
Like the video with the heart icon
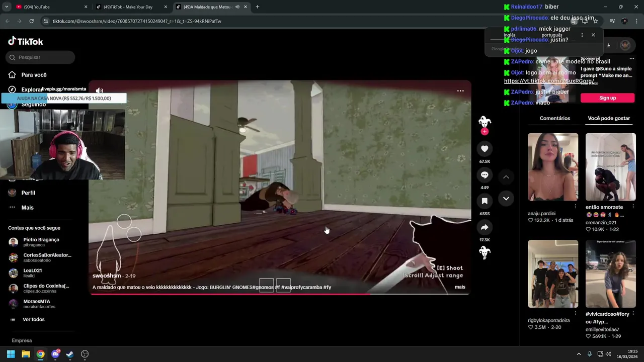tap(485, 149)
